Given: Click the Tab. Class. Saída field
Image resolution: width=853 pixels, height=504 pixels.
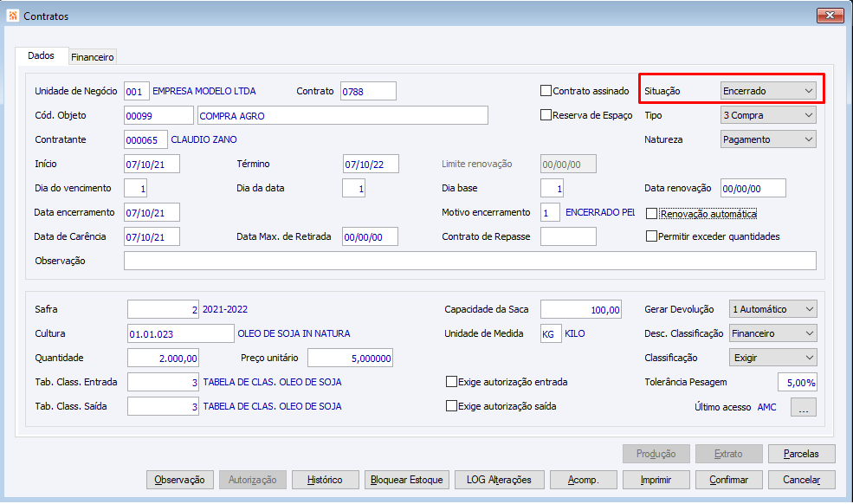Looking at the screenshot, I should [x=163, y=405].
